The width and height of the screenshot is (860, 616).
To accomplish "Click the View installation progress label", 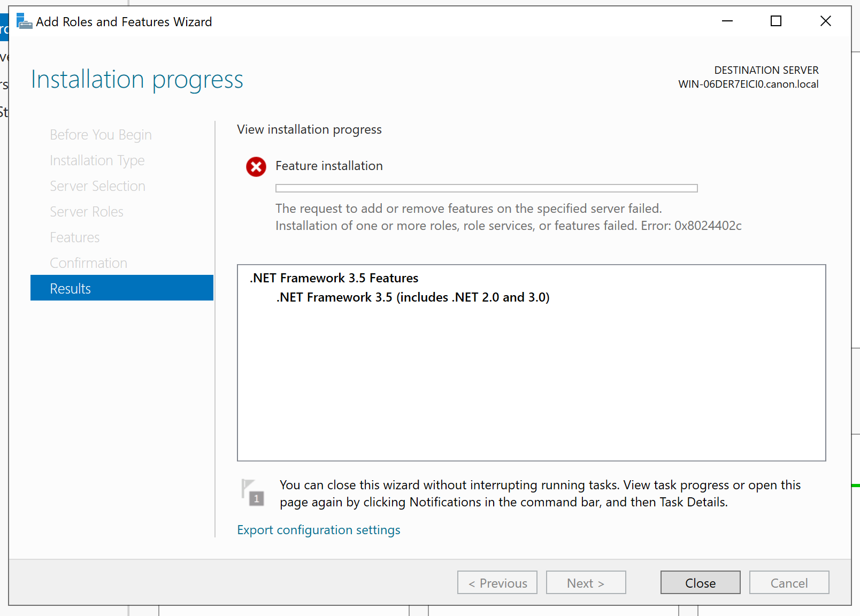I will click(x=310, y=129).
